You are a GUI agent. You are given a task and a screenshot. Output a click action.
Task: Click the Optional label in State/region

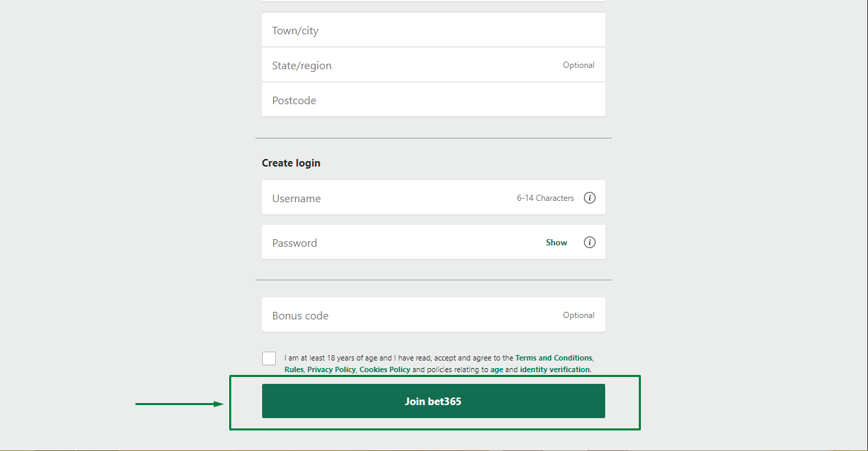coord(578,65)
